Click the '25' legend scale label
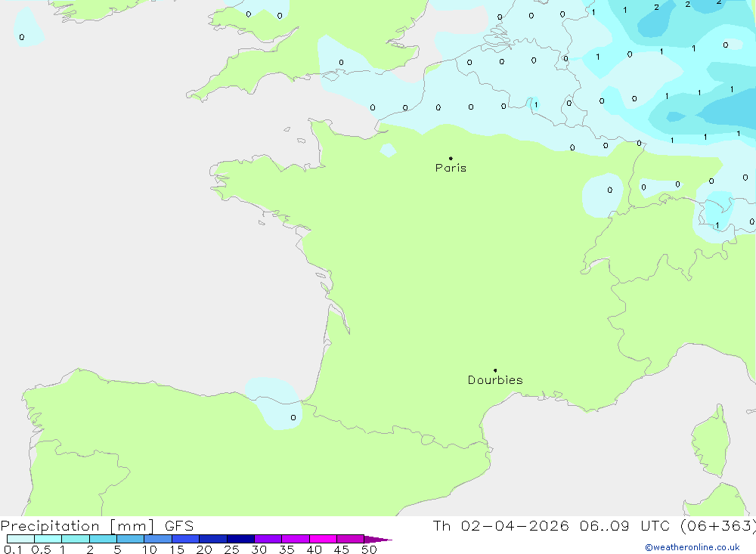This screenshot has height=554, width=756. (232, 549)
